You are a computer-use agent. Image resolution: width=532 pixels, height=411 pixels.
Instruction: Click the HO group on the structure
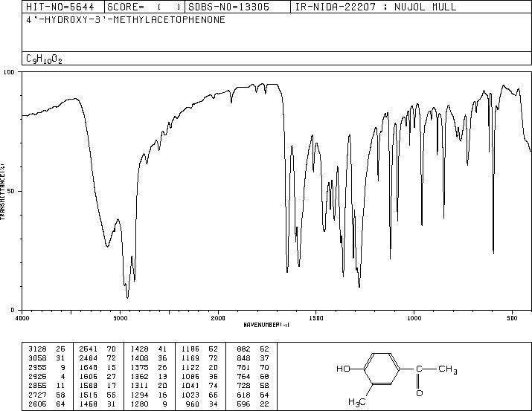click(x=343, y=369)
